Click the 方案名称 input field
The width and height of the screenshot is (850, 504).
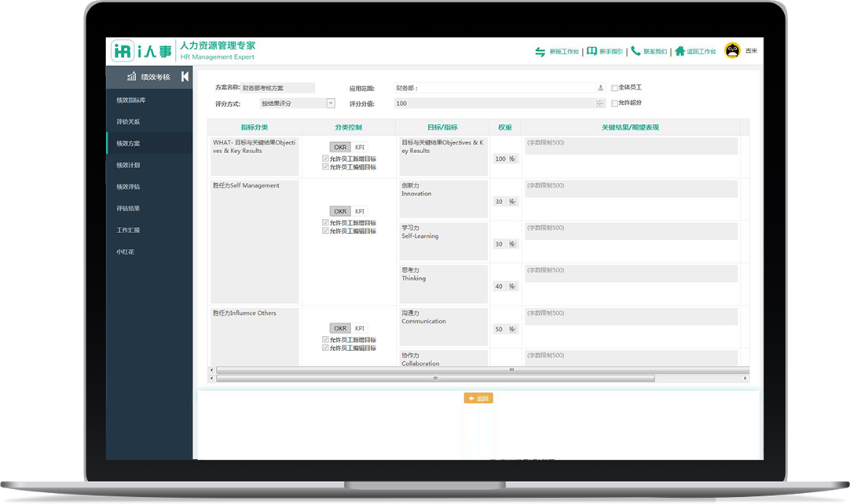tap(278, 88)
